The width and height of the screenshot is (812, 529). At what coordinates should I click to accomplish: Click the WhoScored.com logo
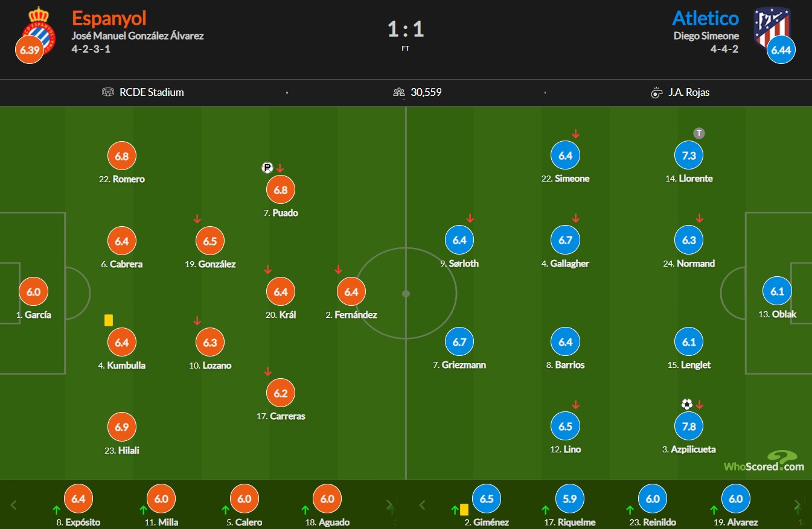click(764, 461)
